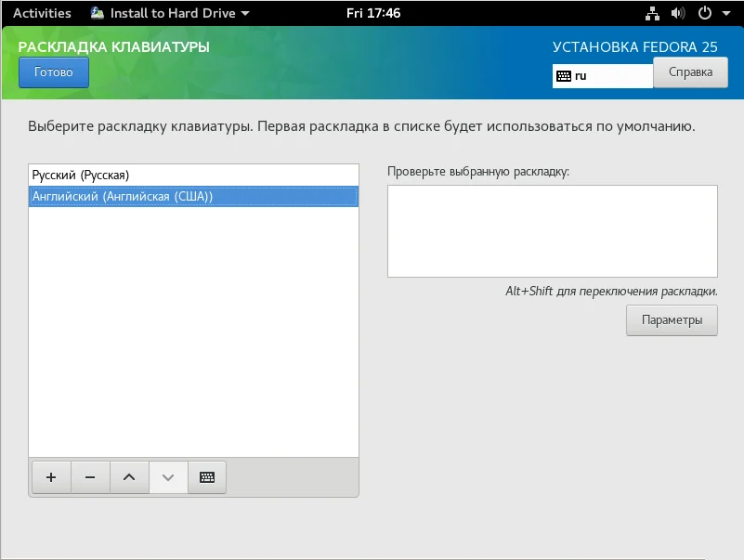Open volume speaker icon in top bar
The image size is (744, 560).
click(x=678, y=13)
